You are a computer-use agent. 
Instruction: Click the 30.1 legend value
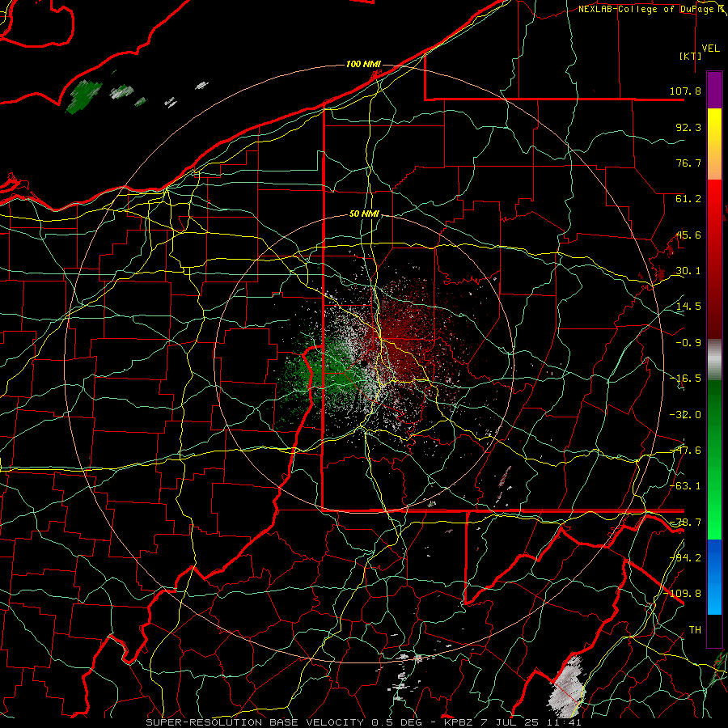[688, 271]
